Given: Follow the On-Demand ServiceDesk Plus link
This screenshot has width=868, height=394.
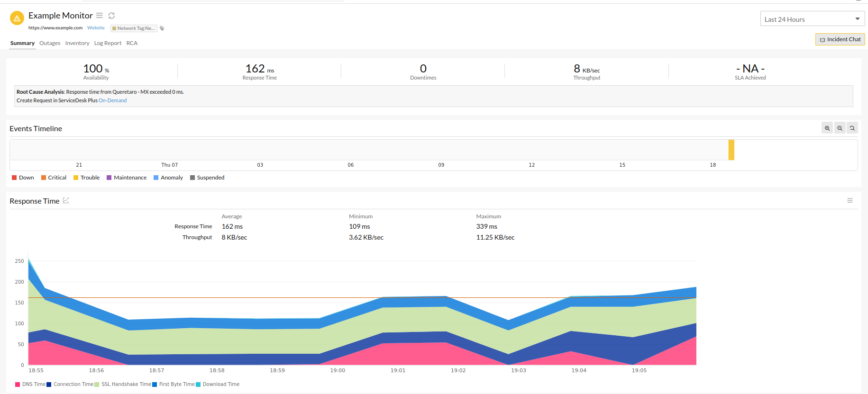Looking at the screenshot, I should coord(112,100).
